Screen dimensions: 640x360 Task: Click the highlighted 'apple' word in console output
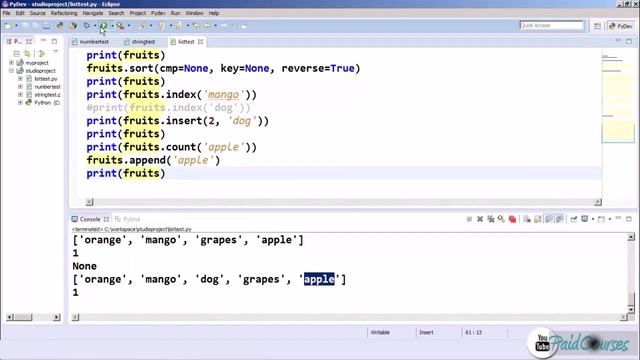click(319, 279)
